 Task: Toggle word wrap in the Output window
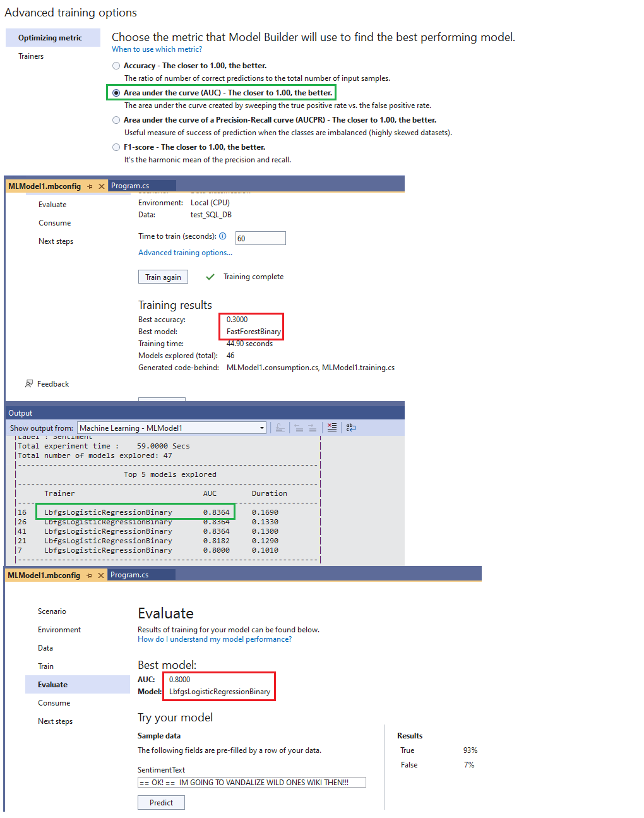(351, 428)
